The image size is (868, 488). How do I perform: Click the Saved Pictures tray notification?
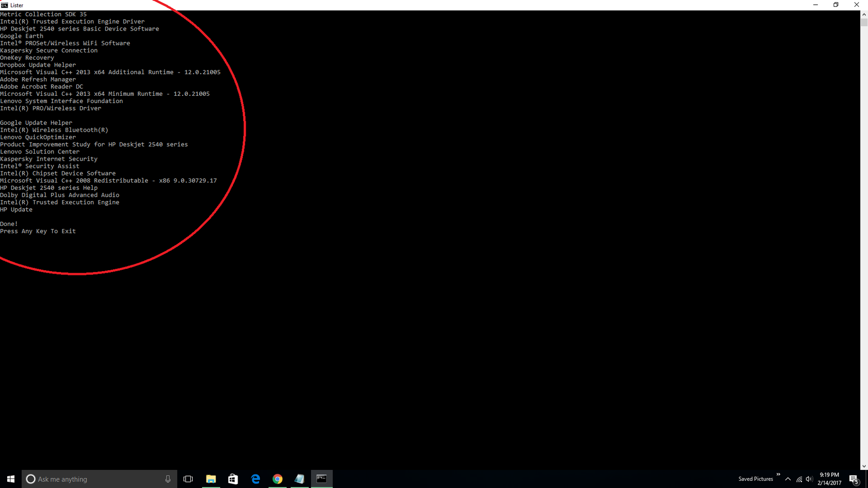tap(755, 478)
